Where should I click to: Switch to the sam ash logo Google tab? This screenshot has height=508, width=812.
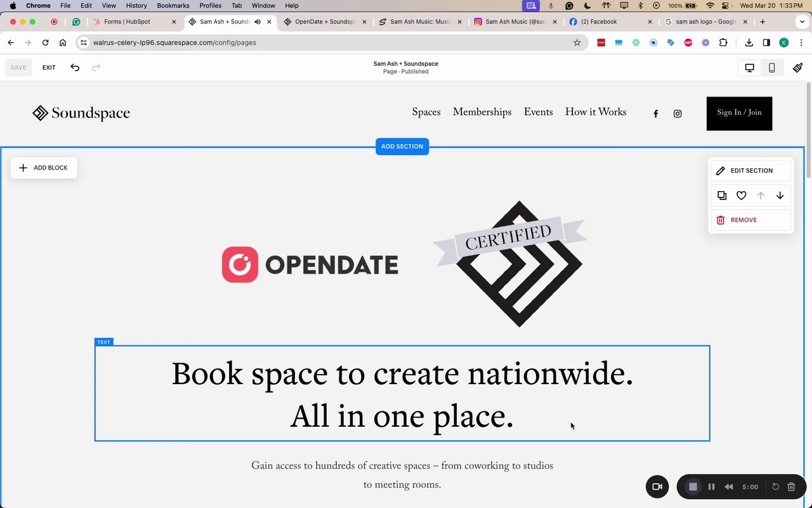(x=705, y=22)
